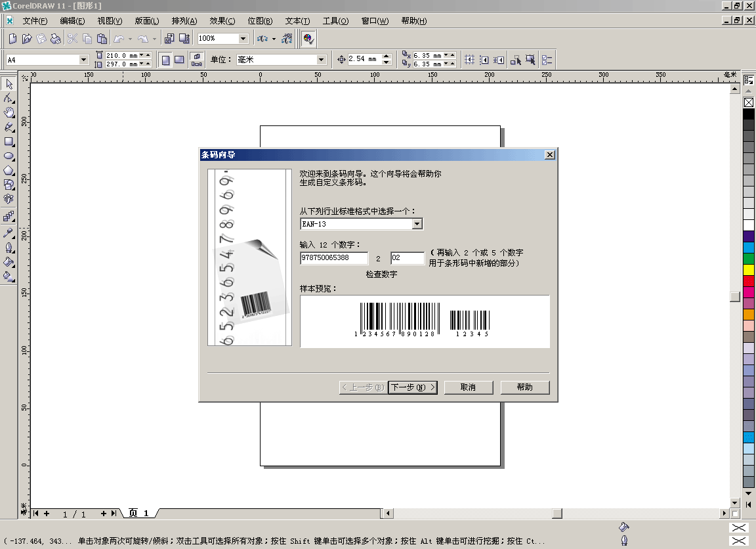The width and height of the screenshot is (756, 549).
Task: Click the Corel online icon
Action: [287, 39]
